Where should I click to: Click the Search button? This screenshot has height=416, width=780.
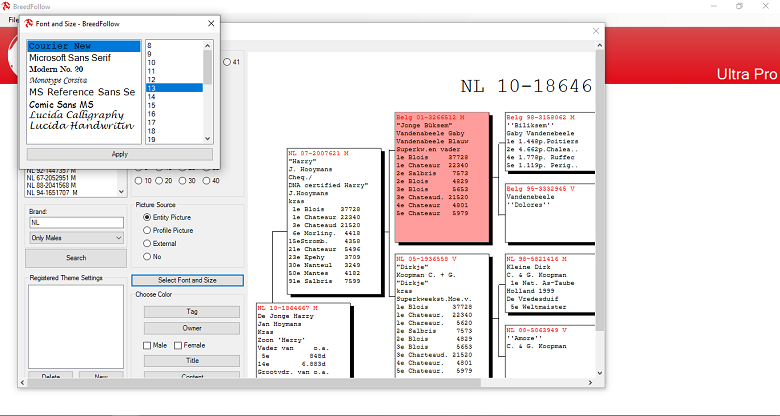(76, 257)
